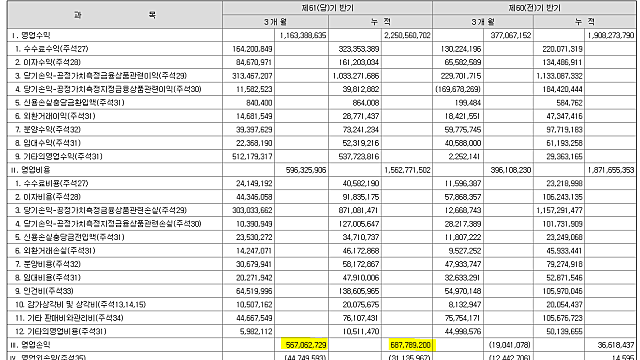The width and height of the screenshot is (640, 360).
Task: Click '누적' header under 제61(당)기
Action: [380, 22]
